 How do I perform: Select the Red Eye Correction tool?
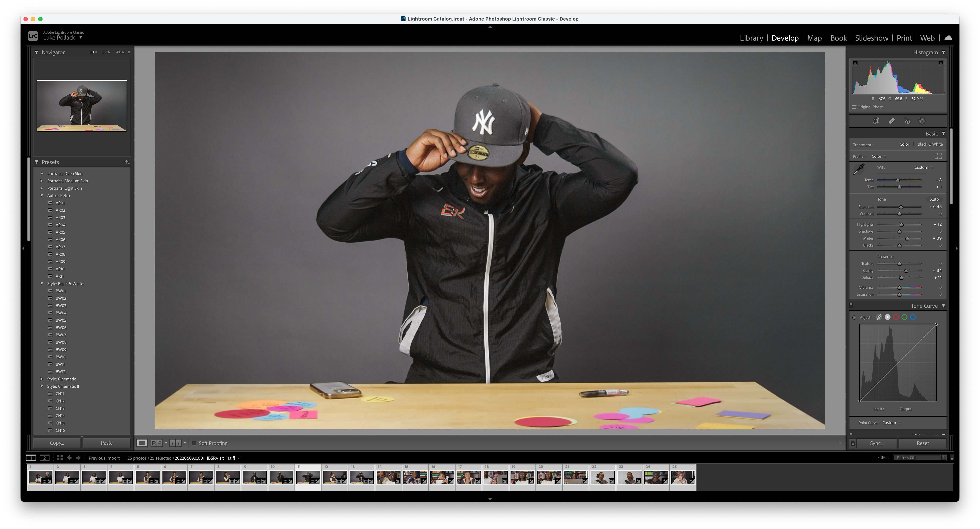pyautogui.click(x=907, y=121)
